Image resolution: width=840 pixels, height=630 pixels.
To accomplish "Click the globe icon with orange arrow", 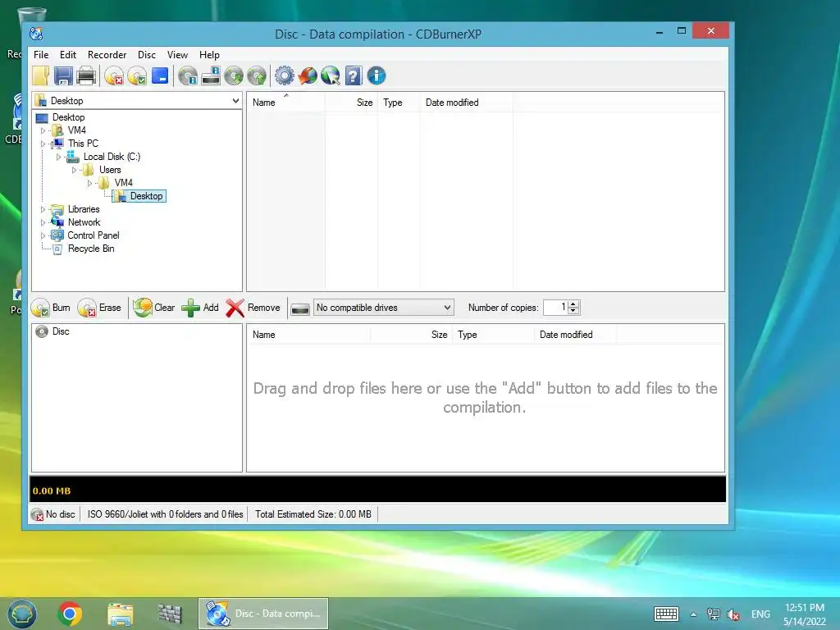I will [308, 76].
